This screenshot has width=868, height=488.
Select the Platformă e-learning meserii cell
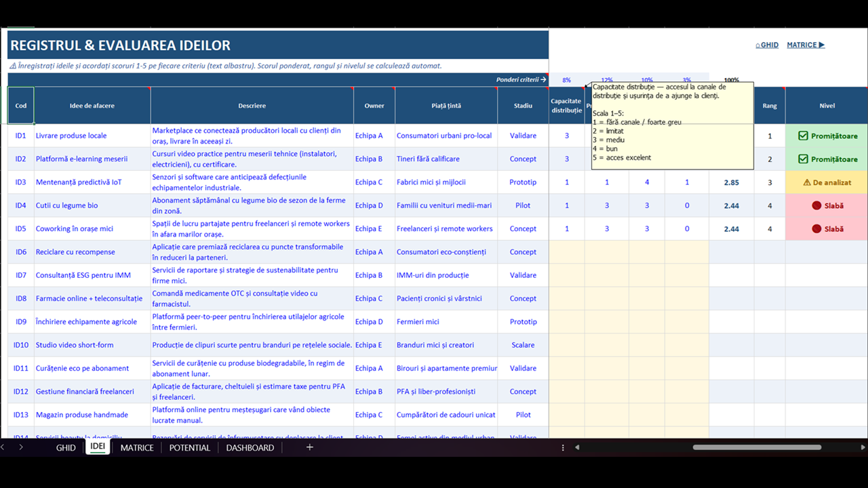point(92,159)
